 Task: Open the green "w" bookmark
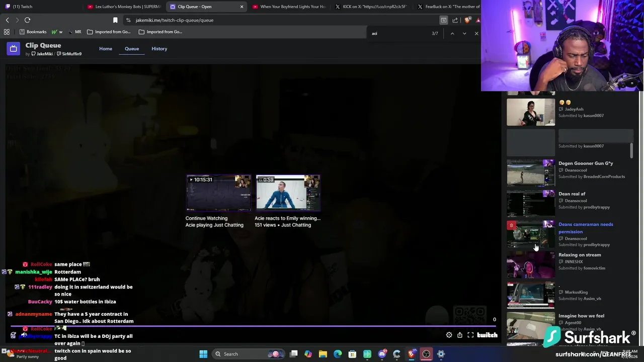pyautogui.click(x=57, y=32)
